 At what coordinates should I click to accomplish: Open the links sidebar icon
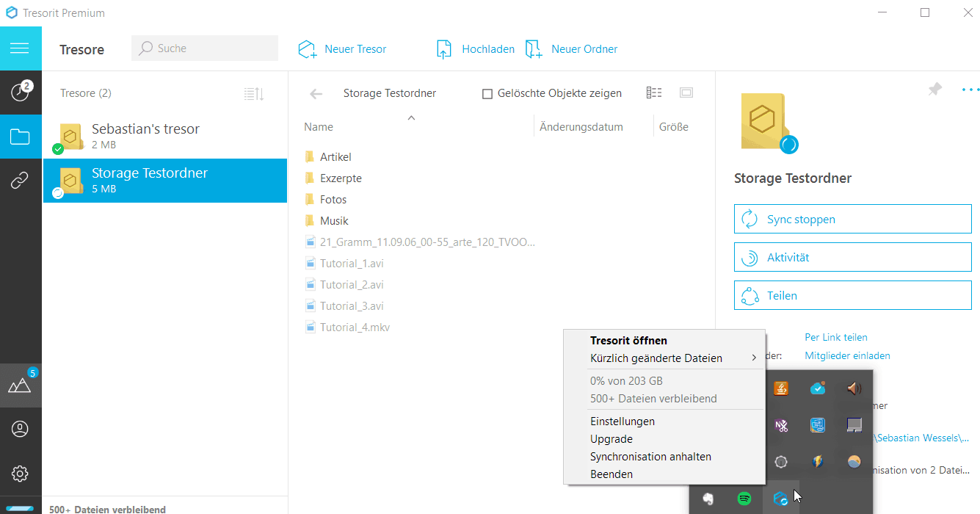(20, 181)
